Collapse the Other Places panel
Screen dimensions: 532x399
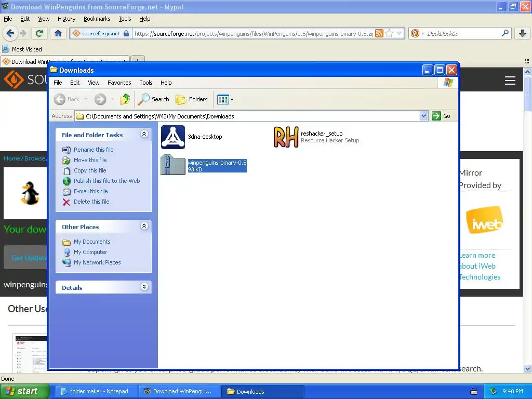(x=144, y=226)
